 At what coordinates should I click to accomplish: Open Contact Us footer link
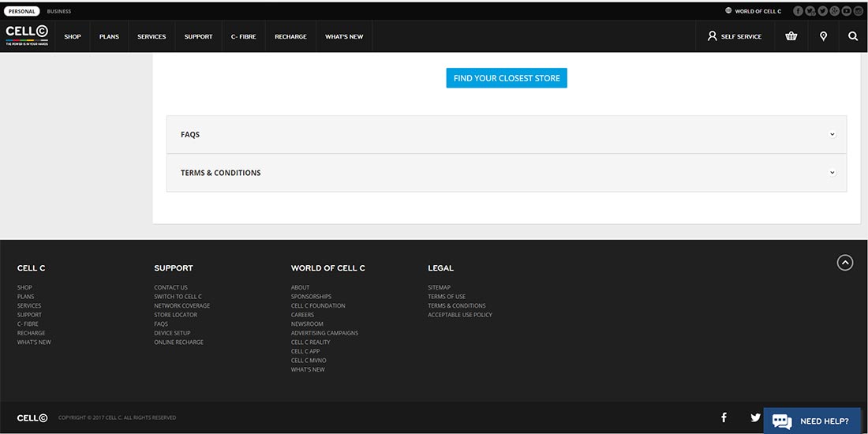click(170, 287)
